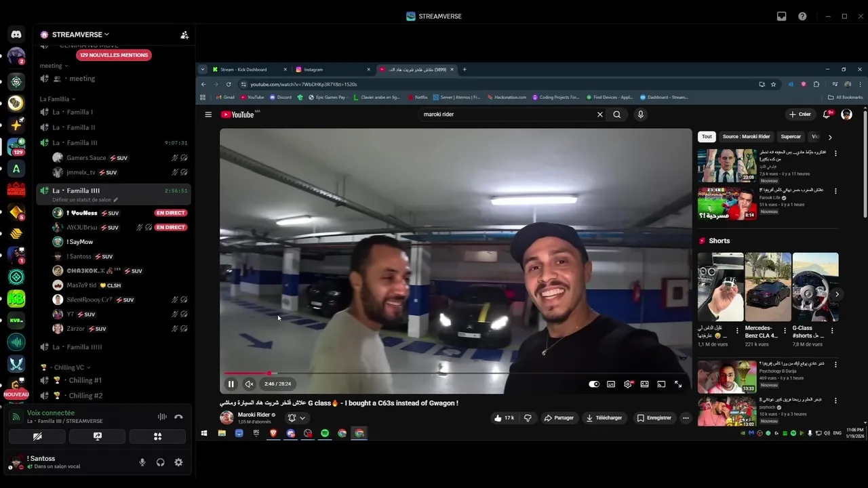Open channel notification bell dropdown
The height and width of the screenshot is (488, 868).
tap(297, 418)
